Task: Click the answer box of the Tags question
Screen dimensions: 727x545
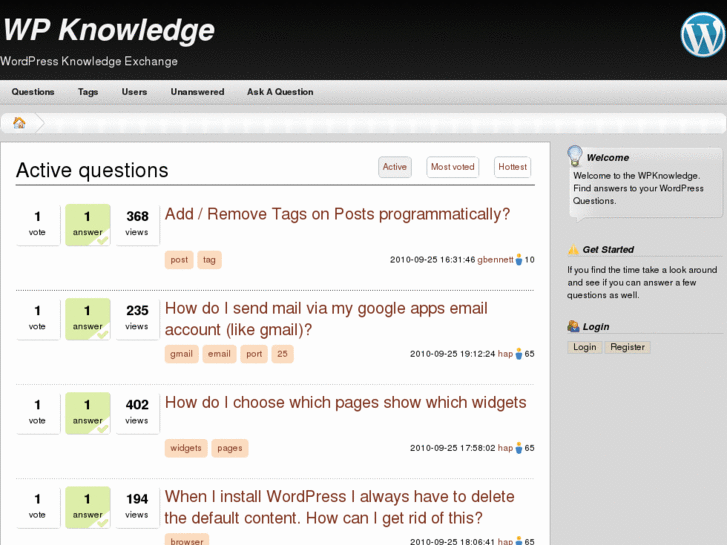Action: pyautogui.click(x=88, y=225)
